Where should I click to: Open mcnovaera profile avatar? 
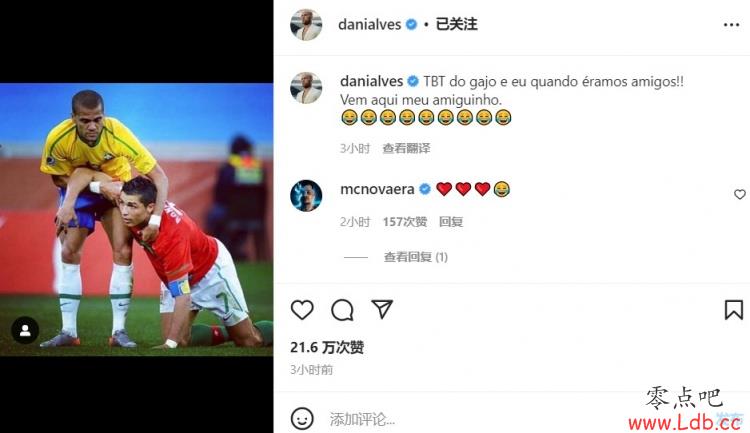pyautogui.click(x=306, y=195)
